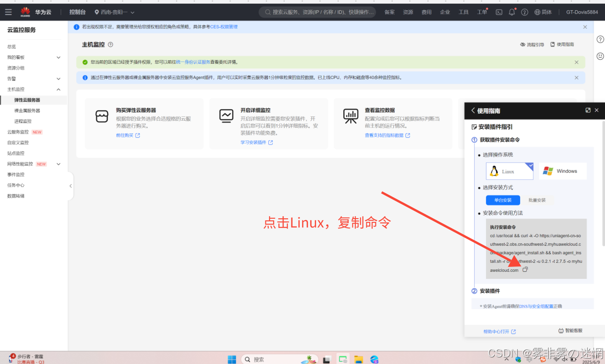Collapse the left sidebar with the handle

pyautogui.click(x=70, y=186)
